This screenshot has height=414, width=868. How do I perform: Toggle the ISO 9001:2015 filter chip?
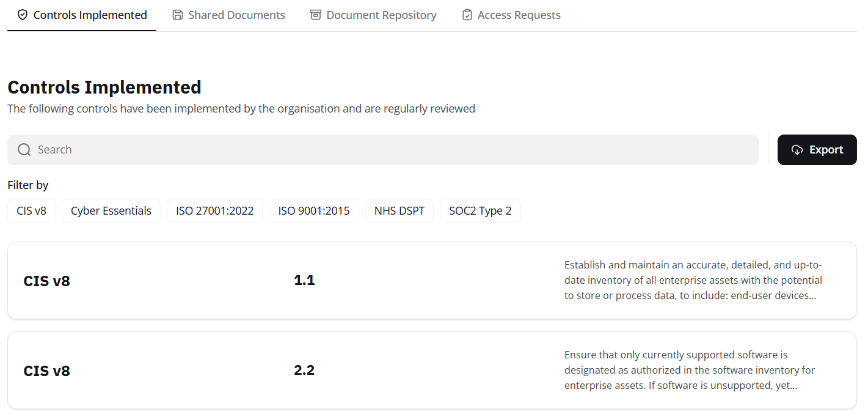pyautogui.click(x=313, y=211)
